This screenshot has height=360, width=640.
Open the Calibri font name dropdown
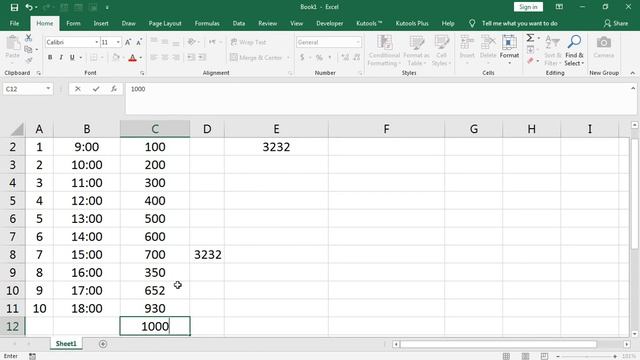[96, 42]
